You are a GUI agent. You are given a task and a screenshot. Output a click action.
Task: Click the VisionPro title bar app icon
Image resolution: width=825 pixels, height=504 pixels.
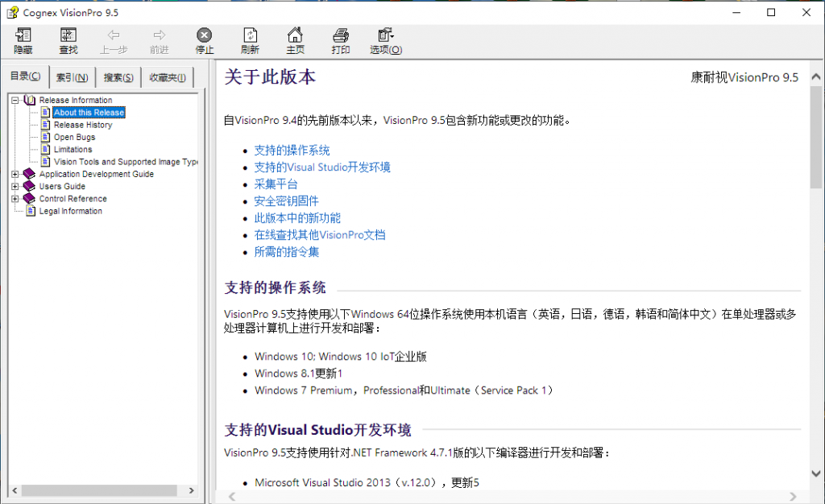coord(13,12)
